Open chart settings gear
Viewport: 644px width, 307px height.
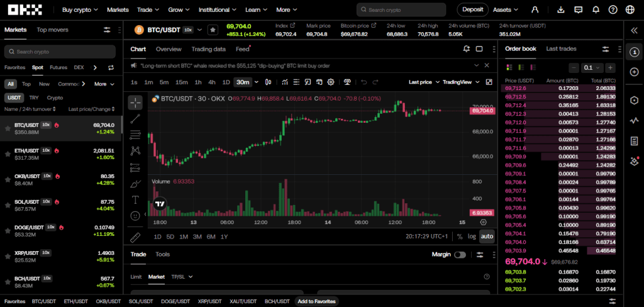click(x=331, y=82)
